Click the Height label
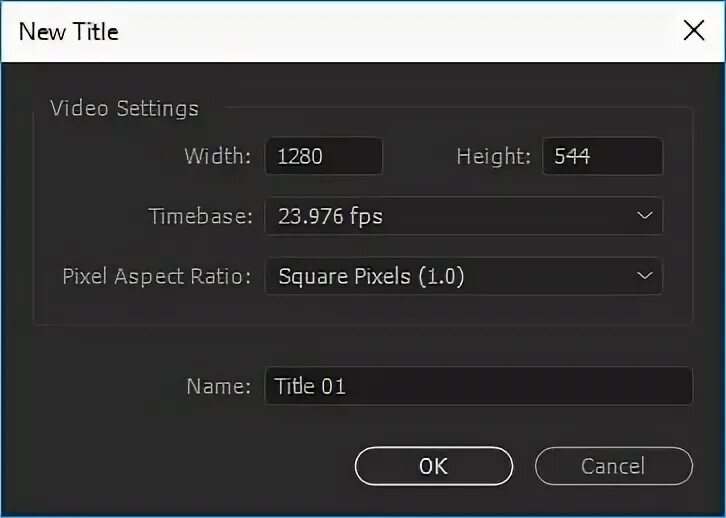Screen dimensions: 726x518 pos(493,157)
